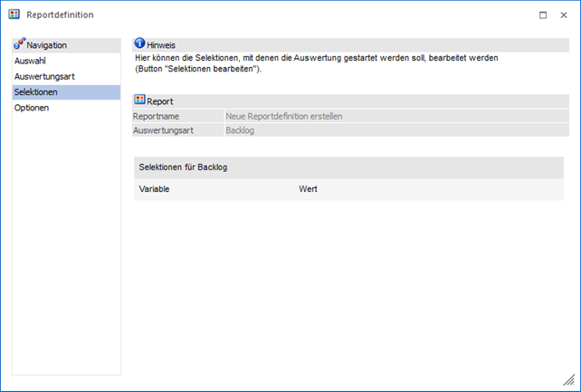Click the Variable column header
This screenshot has width=581, height=392.
[155, 189]
